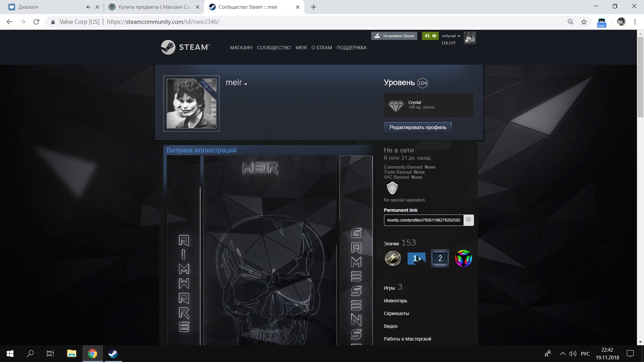Screen dimensions: 644x362
Task: Open Chrome's three-dot menu
Action: (635, 22)
